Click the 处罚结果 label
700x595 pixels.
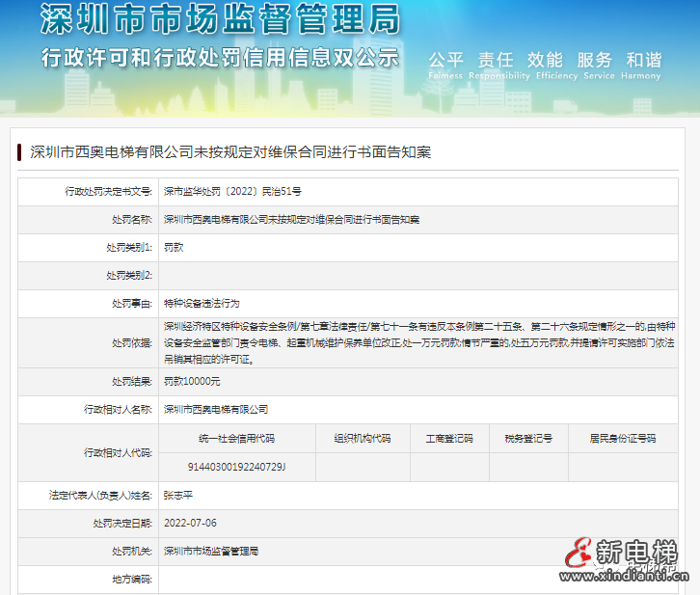click(132, 381)
